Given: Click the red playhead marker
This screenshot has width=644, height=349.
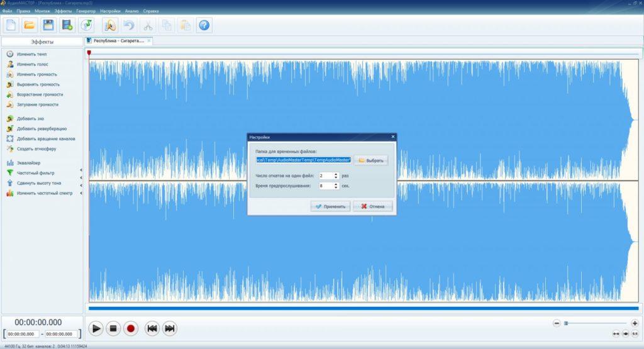Looking at the screenshot, I should [x=89, y=53].
